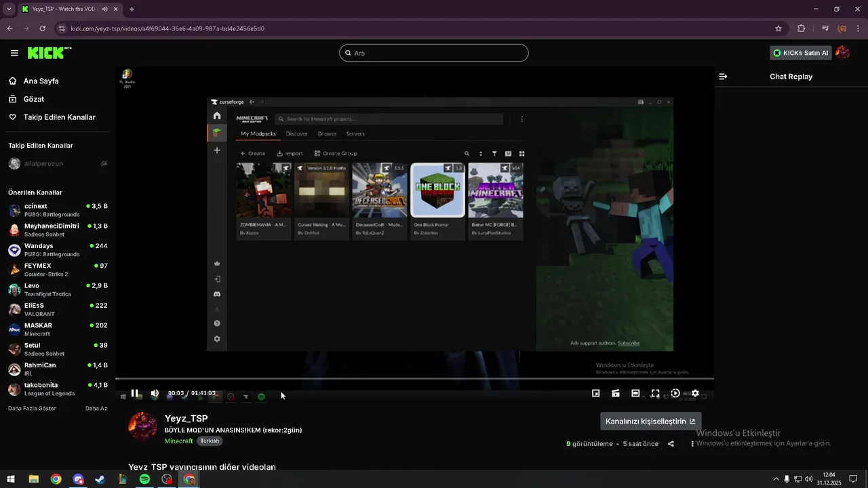Open the Kick hamburger menu

(14, 53)
